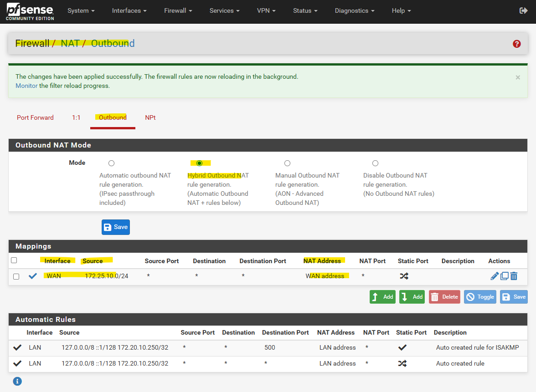Open the Monitor filter reload link
Screen dimensions: 536x392
pos(26,86)
